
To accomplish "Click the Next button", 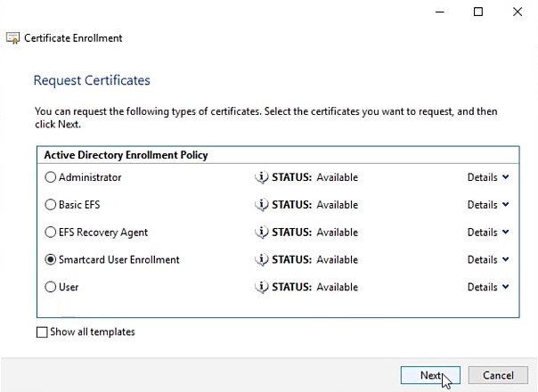I will pos(430,375).
